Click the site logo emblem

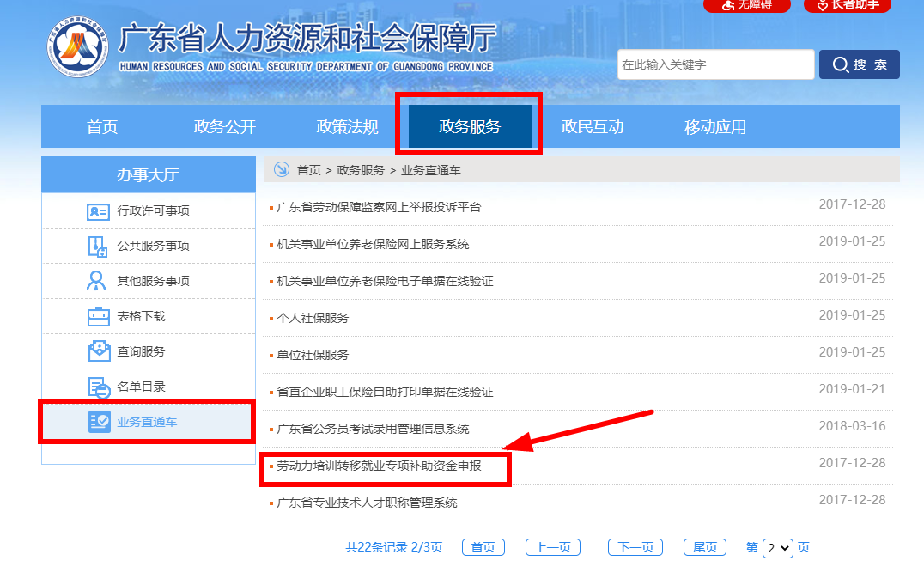coord(77,46)
